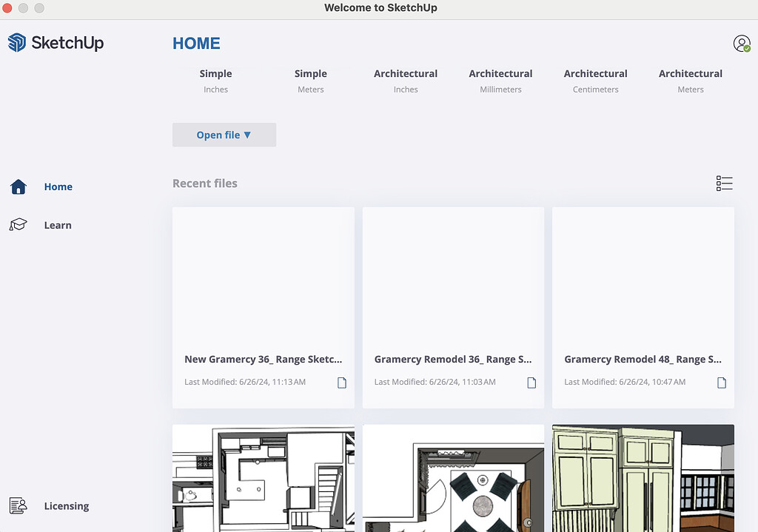Toggle list view for Recent files
This screenshot has width=758, height=532.
coord(724,183)
